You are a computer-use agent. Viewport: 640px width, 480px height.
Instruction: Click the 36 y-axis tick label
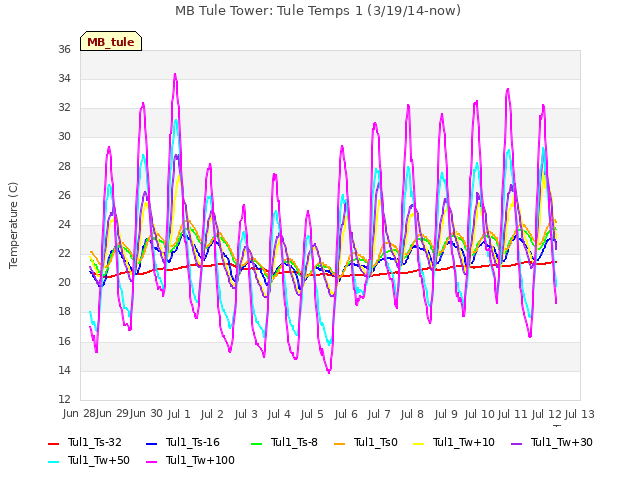64,50
